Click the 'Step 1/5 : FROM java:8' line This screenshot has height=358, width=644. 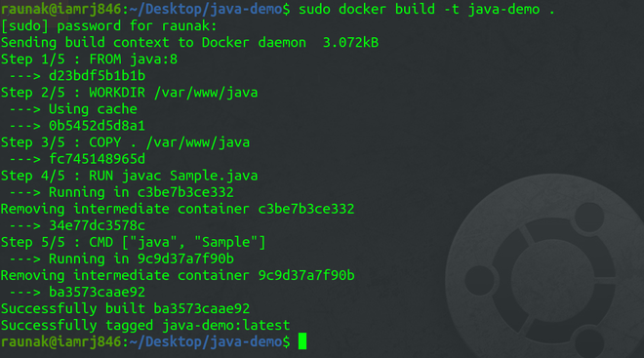(89, 60)
